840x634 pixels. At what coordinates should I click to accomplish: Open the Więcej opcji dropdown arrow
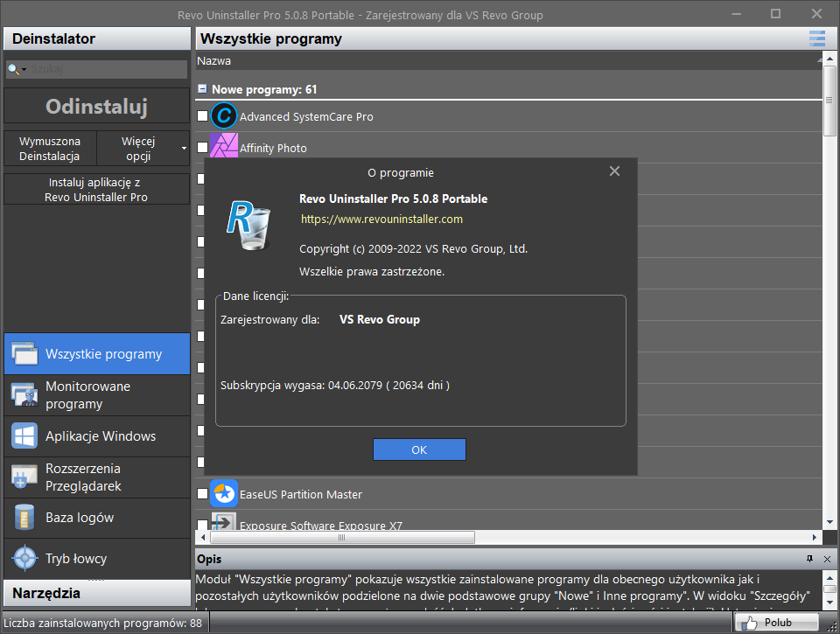click(185, 149)
